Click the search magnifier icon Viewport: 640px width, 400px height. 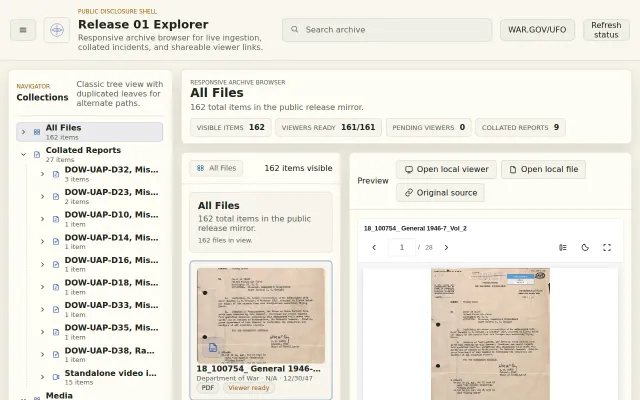pos(294,29)
